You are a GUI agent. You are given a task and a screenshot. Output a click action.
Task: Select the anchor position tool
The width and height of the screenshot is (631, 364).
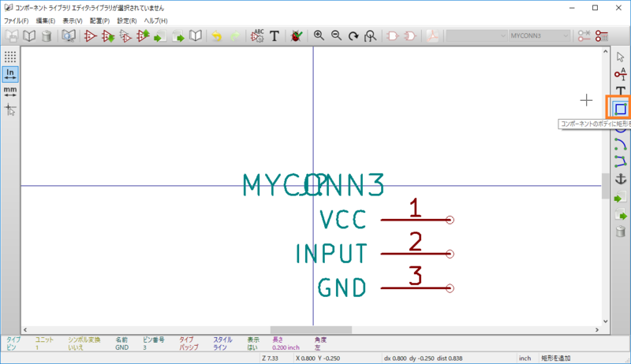pyautogui.click(x=620, y=179)
